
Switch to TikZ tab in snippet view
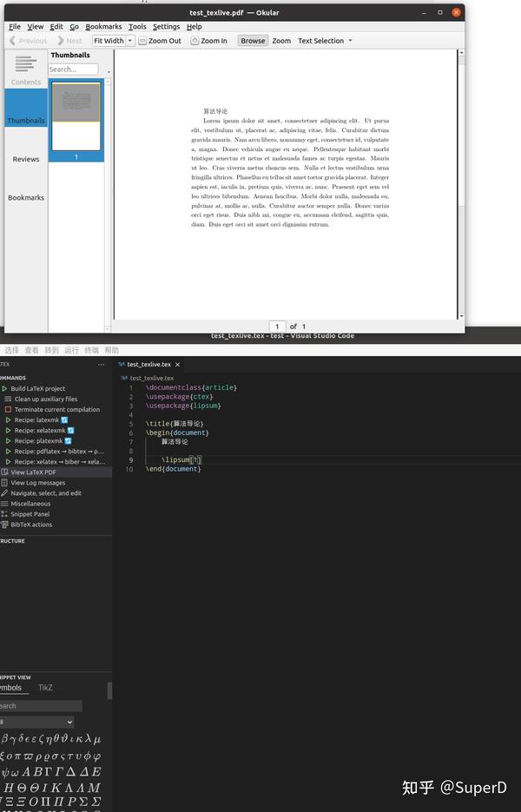(45, 688)
